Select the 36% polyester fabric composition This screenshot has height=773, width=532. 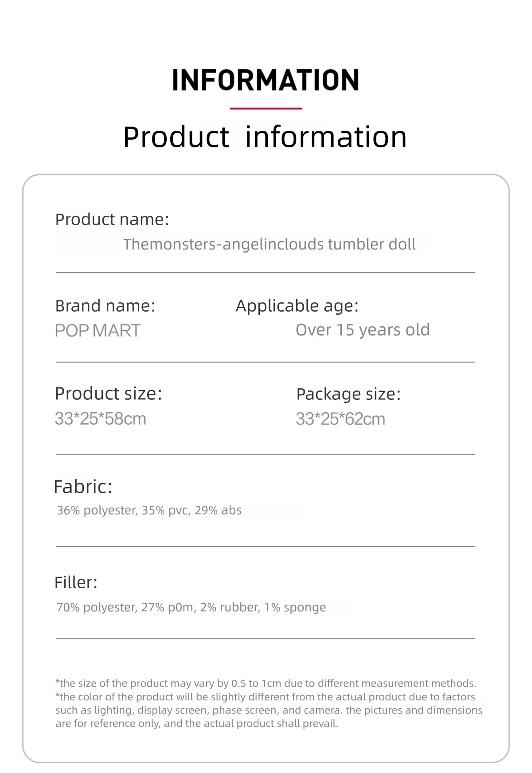[149, 511]
